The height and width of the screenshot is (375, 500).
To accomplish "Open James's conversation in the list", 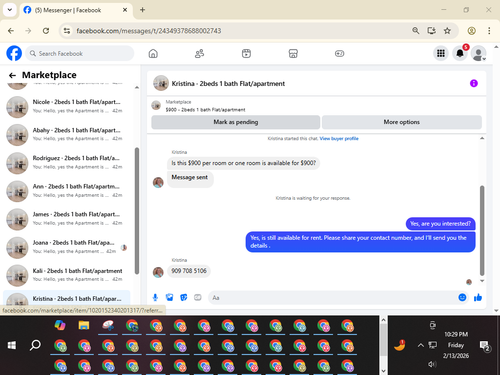I will tap(67, 219).
